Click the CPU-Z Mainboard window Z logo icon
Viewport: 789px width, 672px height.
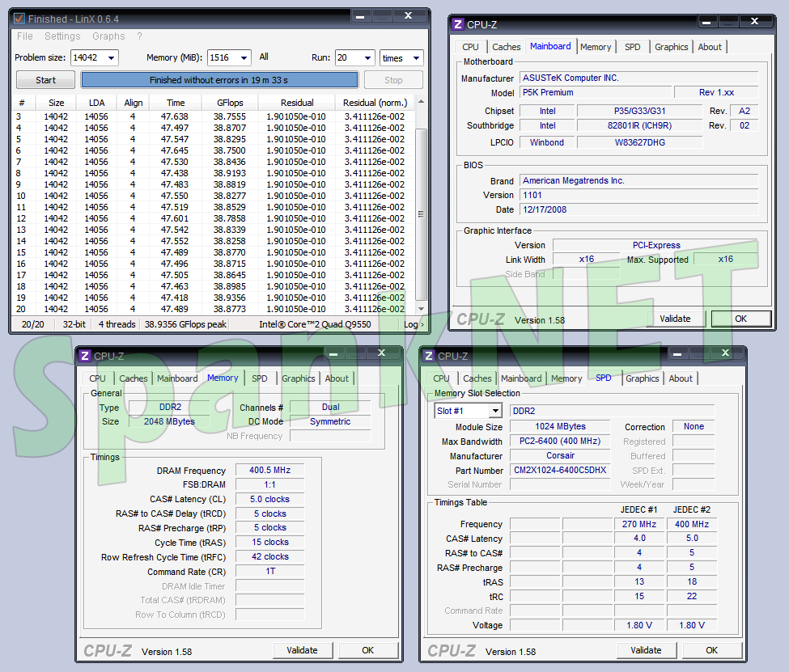pyautogui.click(x=457, y=24)
